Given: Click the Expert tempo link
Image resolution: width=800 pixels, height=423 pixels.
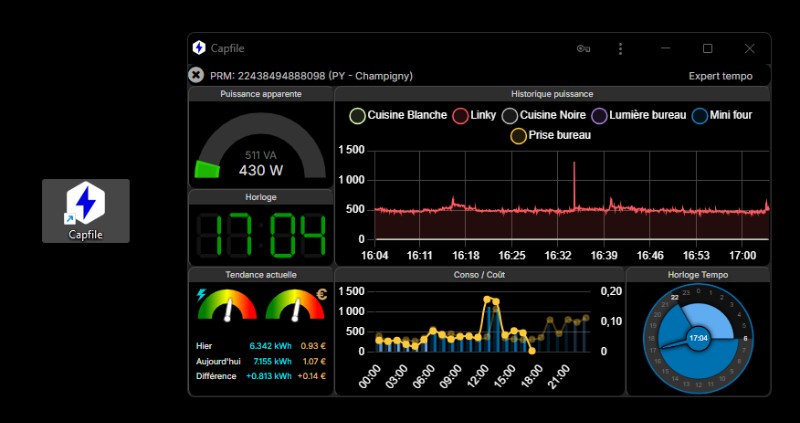Looking at the screenshot, I should 720,76.
